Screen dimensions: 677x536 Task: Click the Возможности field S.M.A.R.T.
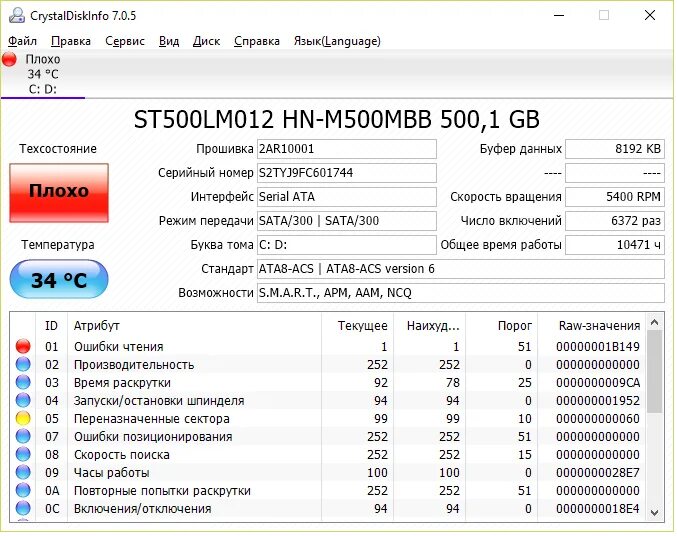pos(461,293)
